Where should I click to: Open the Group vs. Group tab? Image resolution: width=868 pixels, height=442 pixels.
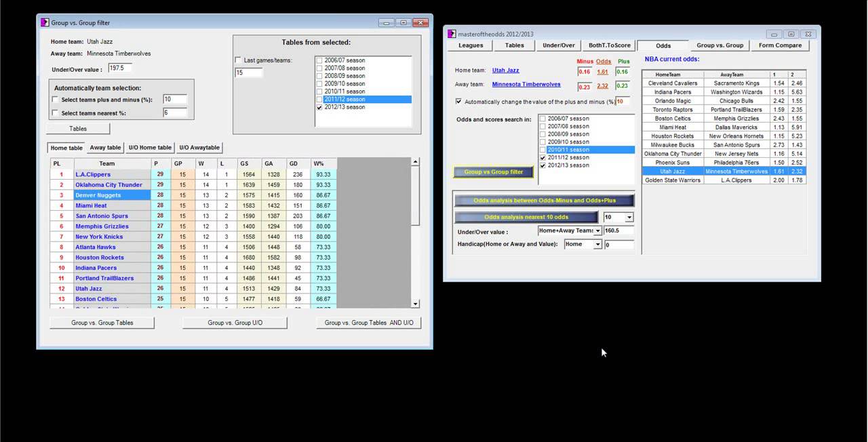[719, 45]
